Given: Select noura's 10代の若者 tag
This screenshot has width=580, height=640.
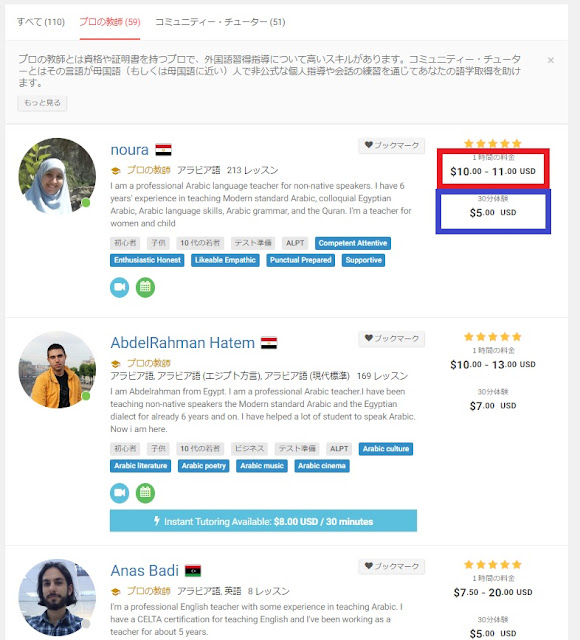Looking at the screenshot, I should (x=200, y=243).
